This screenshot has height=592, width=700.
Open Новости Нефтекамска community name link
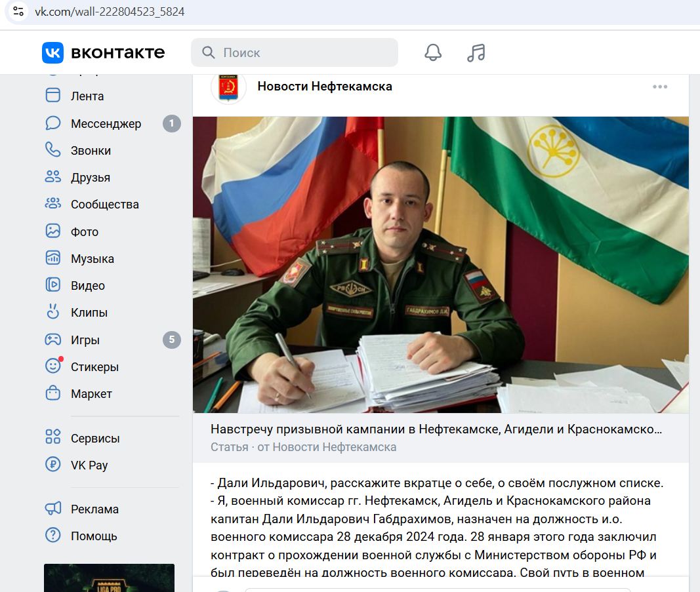tap(325, 87)
